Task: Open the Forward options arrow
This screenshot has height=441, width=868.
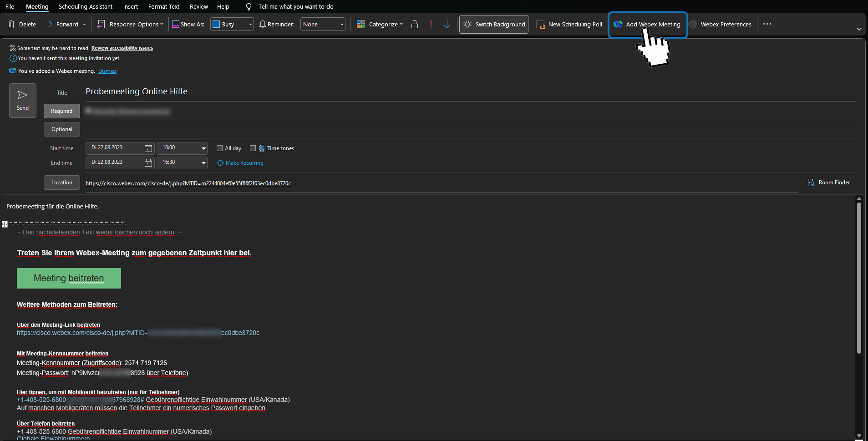Action: [85, 25]
